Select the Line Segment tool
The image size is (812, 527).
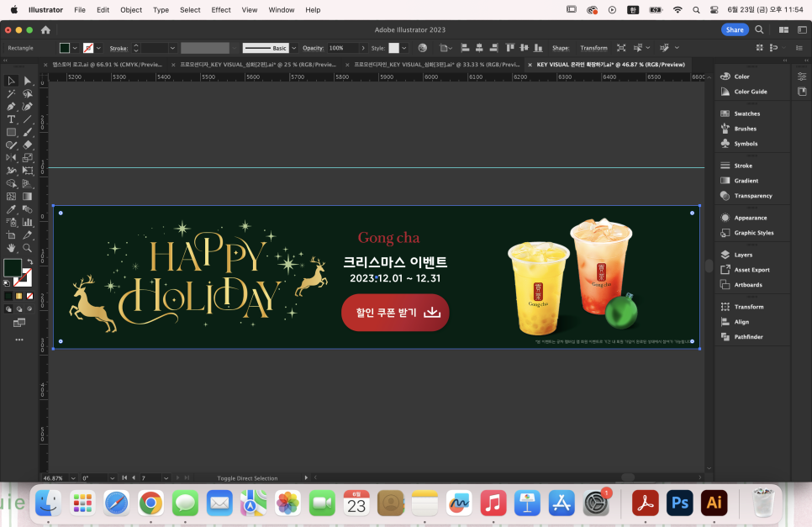[28, 119]
